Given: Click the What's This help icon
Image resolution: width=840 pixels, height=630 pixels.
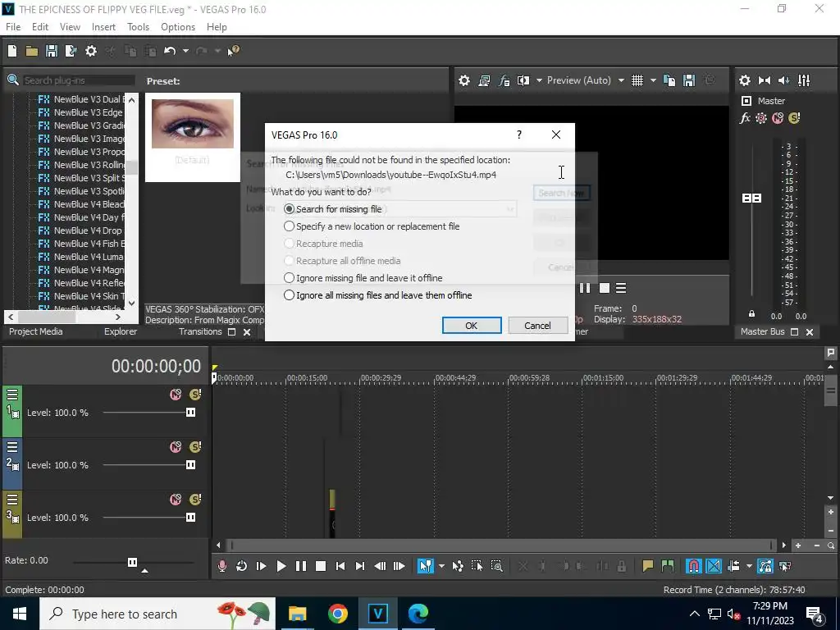Looking at the screenshot, I should coord(234,51).
